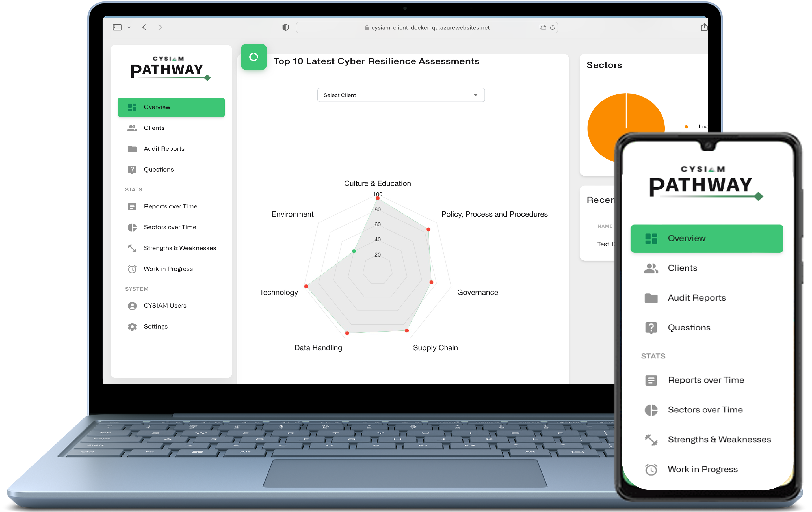812x512 pixels.
Task: Toggle the radar chart refresh icon
Action: click(x=254, y=57)
